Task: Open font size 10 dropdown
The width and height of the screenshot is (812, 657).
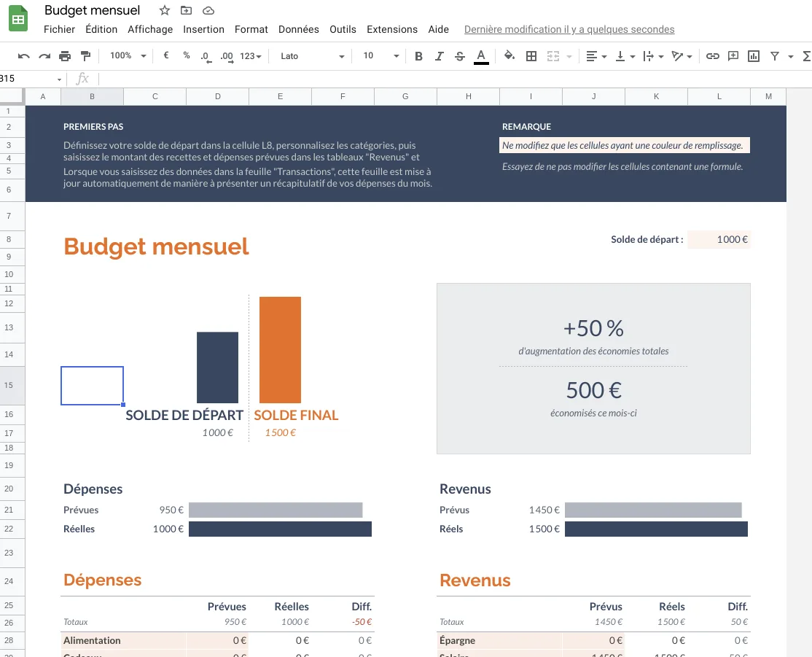Action: (x=381, y=55)
